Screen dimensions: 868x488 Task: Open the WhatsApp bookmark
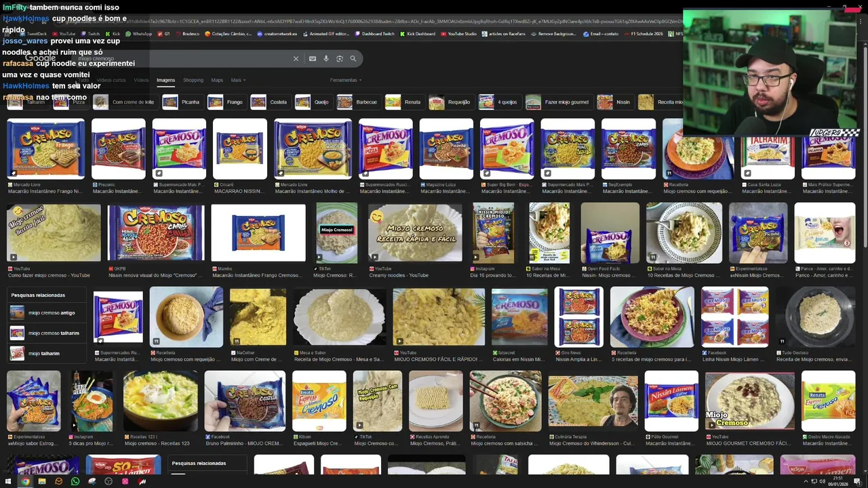(x=138, y=34)
